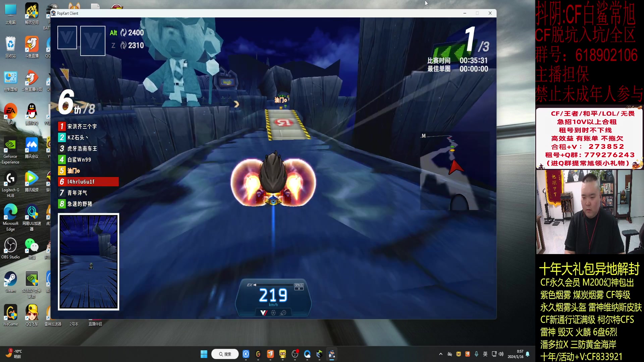Open the Windows Start menu
This screenshot has width=644, height=362.
click(x=204, y=354)
